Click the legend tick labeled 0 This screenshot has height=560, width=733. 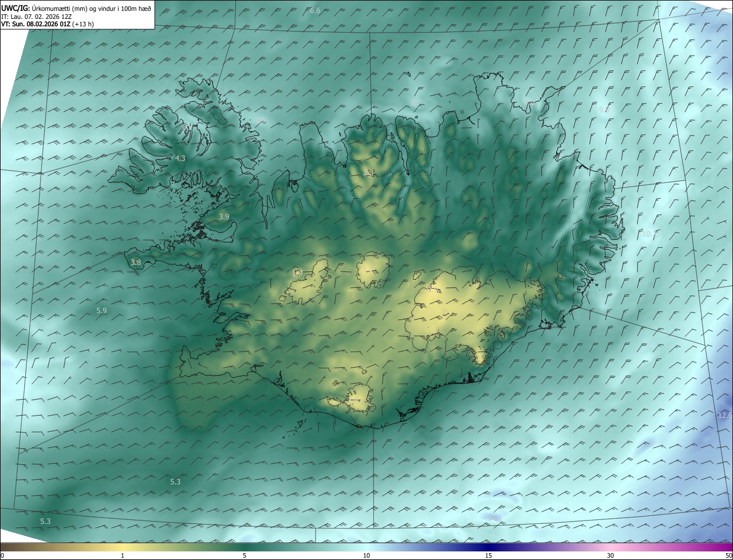(x=2, y=555)
